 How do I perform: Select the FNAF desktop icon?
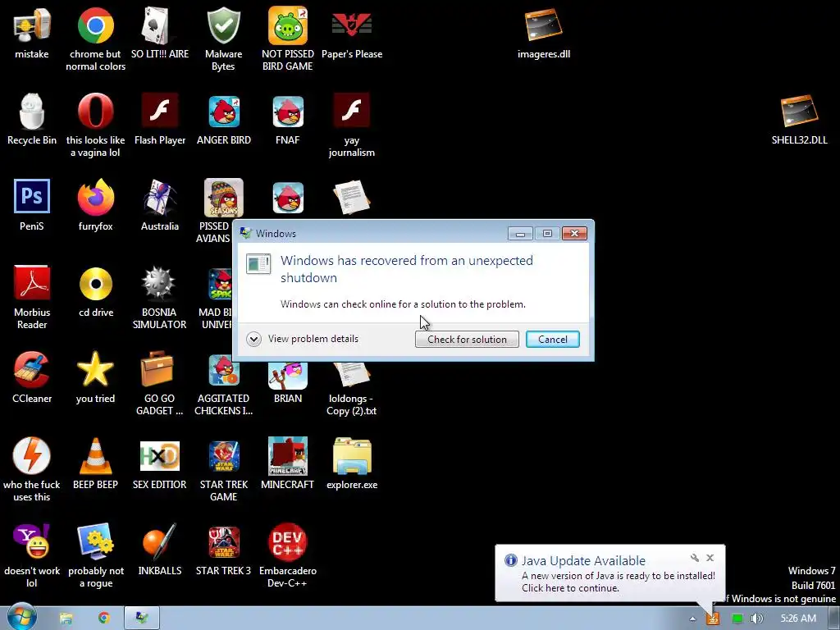pos(288,112)
